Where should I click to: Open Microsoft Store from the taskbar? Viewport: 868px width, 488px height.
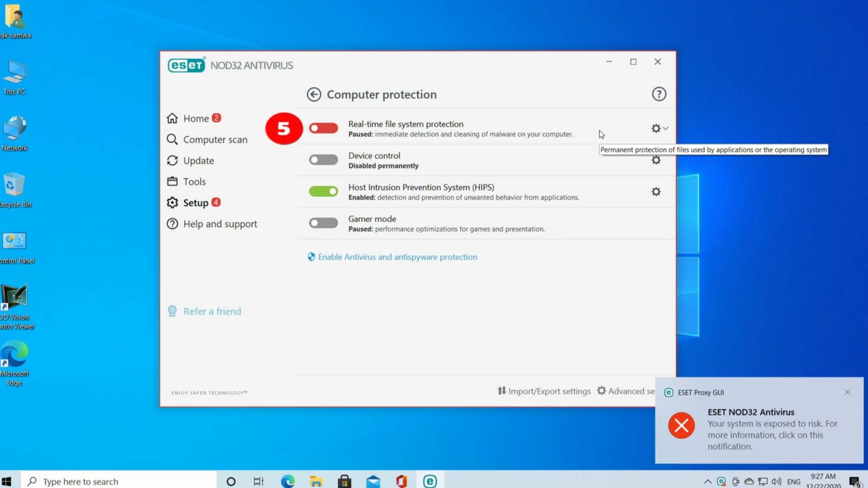click(x=345, y=482)
